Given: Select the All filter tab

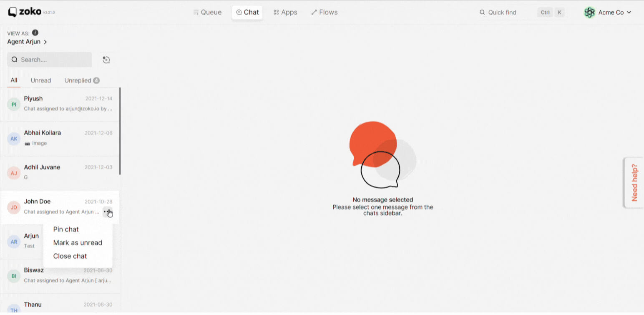Looking at the screenshot, I should coord(14,81).
